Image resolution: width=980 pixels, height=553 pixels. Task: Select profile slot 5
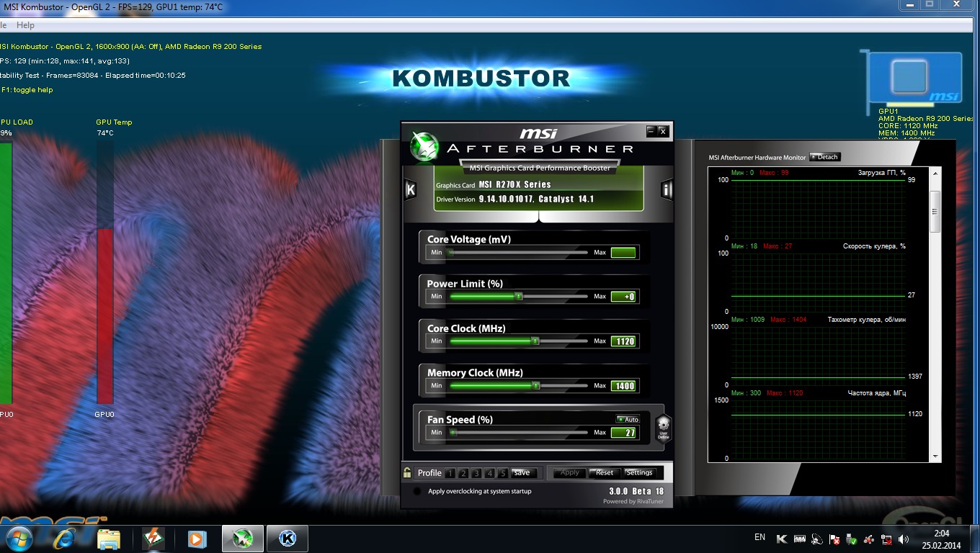(503, 473)
